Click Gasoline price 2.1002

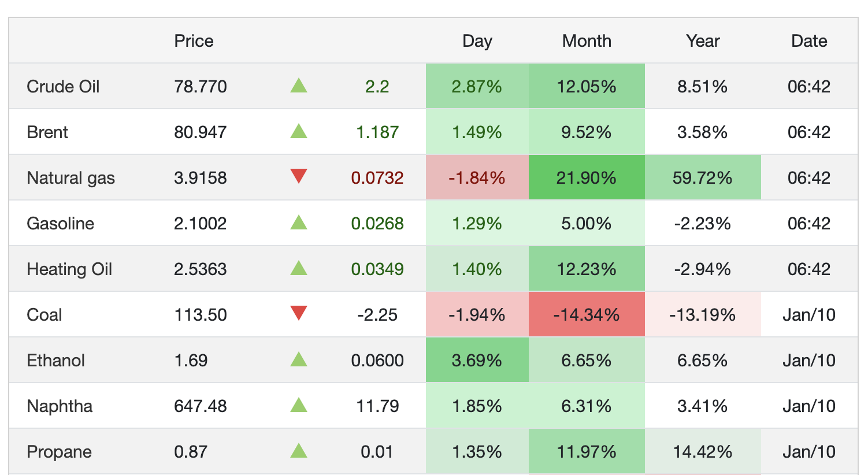point(201,224)
